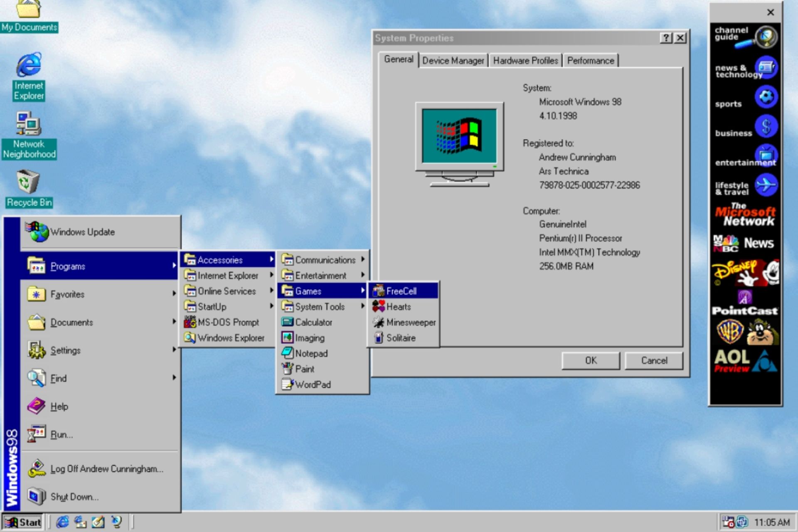798x532 pixels.
Task: Launch FreeCell from Games menu
Action: coord(403,291)
